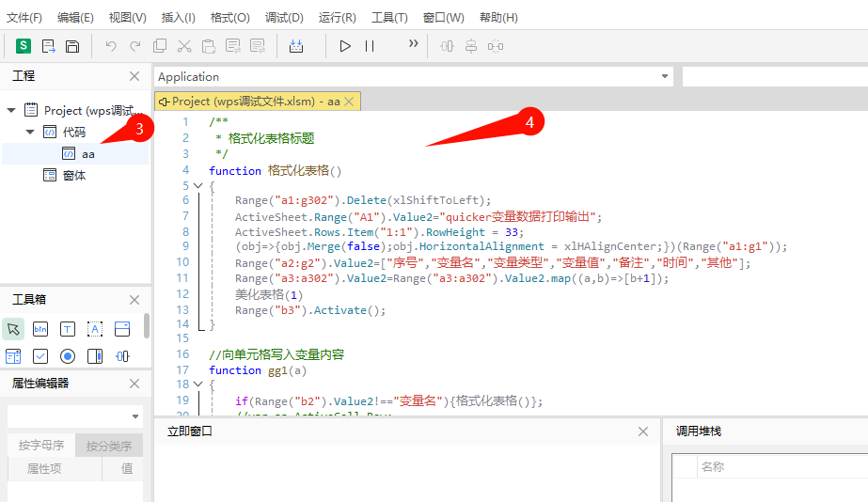Run the macro with the play button

pos(345,46)
